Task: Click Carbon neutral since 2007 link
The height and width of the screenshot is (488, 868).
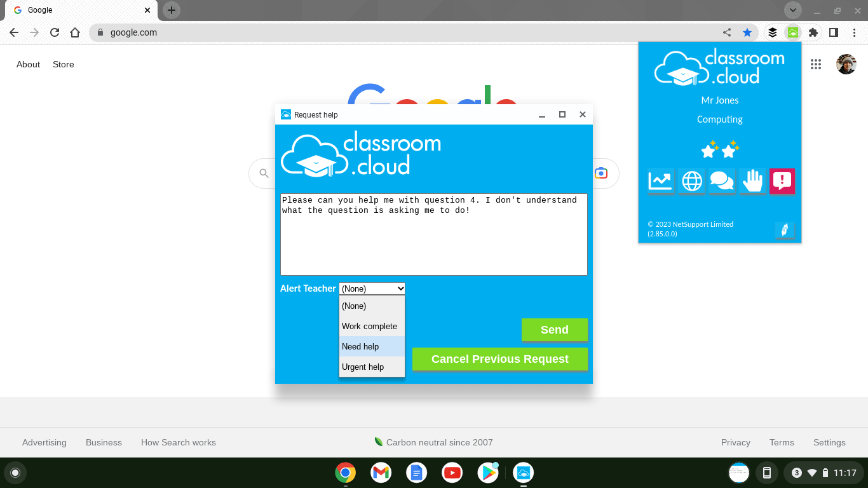Action: [x=433, y=442]
